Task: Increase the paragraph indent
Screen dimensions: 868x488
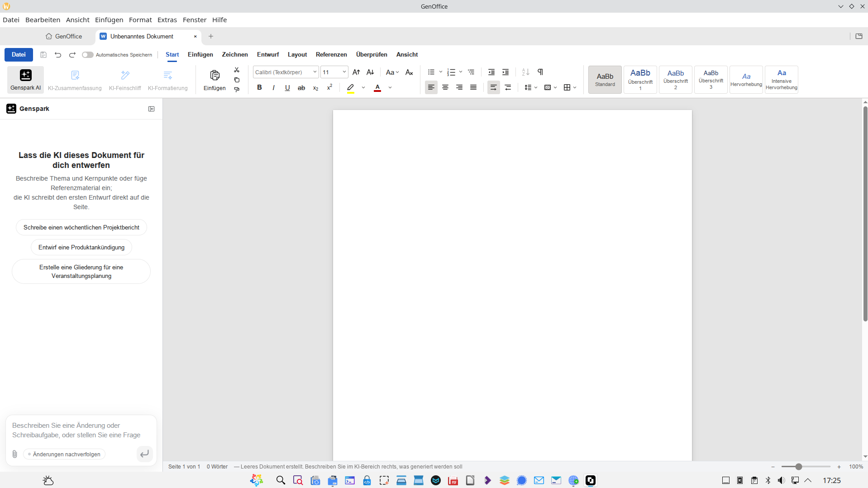Action: tap(506, 72)
